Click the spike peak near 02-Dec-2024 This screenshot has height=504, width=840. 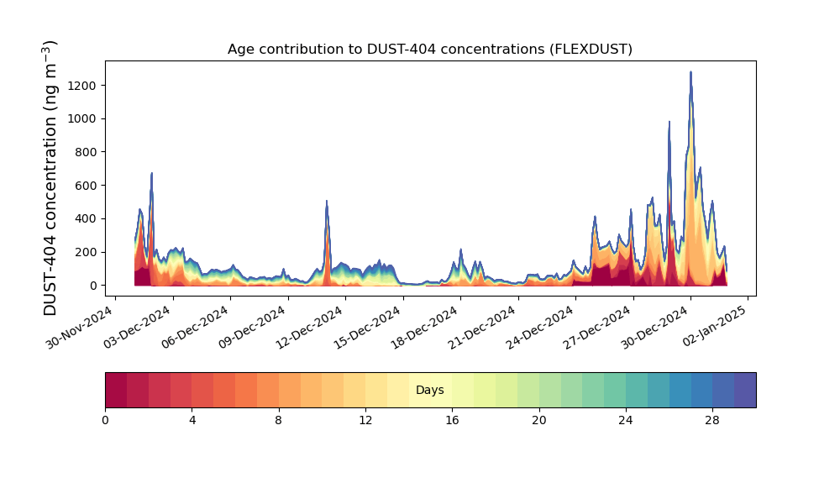151,174
